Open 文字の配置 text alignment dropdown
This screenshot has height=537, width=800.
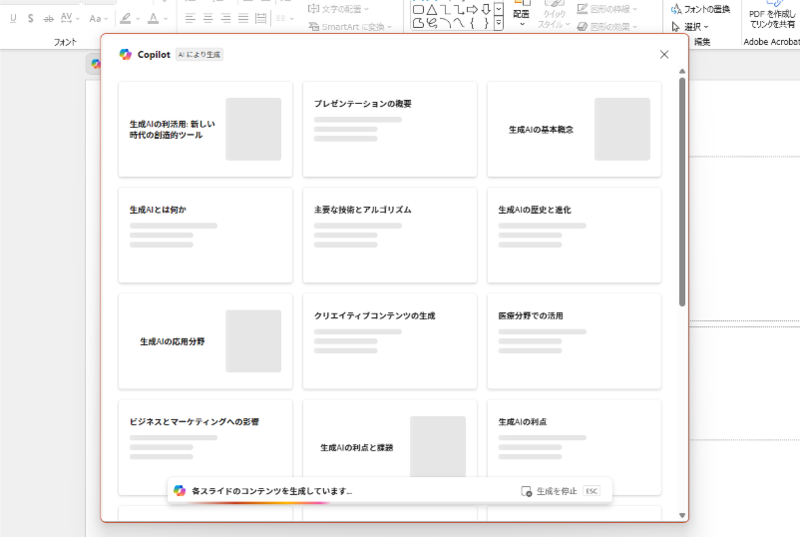pos(338,9)
